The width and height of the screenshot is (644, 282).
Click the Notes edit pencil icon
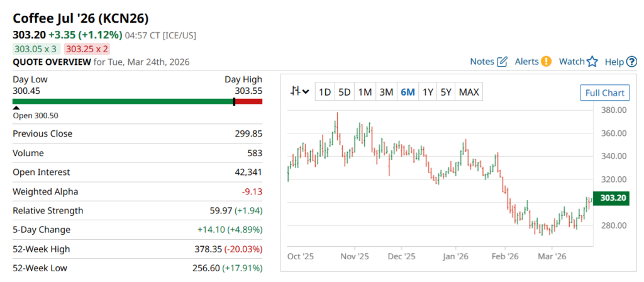pos(502,62)
